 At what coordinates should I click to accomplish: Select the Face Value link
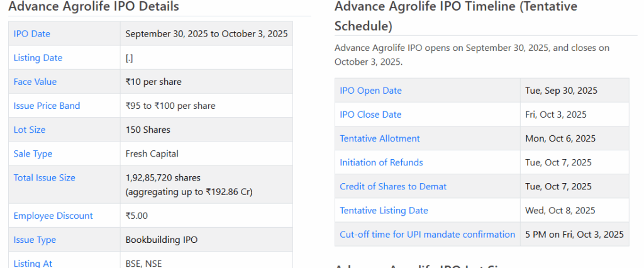(35, 82)
